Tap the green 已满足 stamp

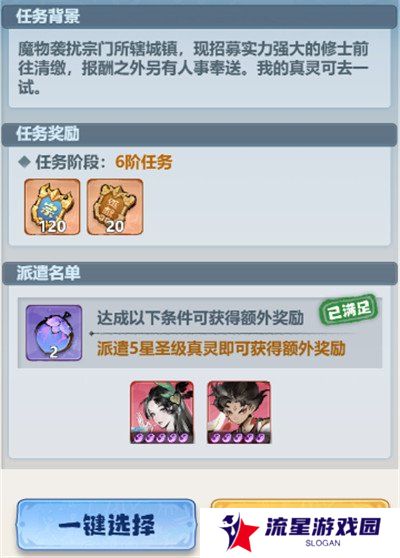tap(348, 310)
